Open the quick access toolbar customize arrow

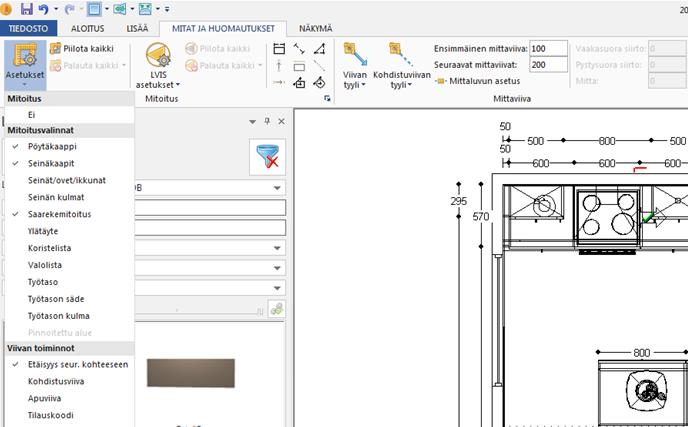coord(167,9)
